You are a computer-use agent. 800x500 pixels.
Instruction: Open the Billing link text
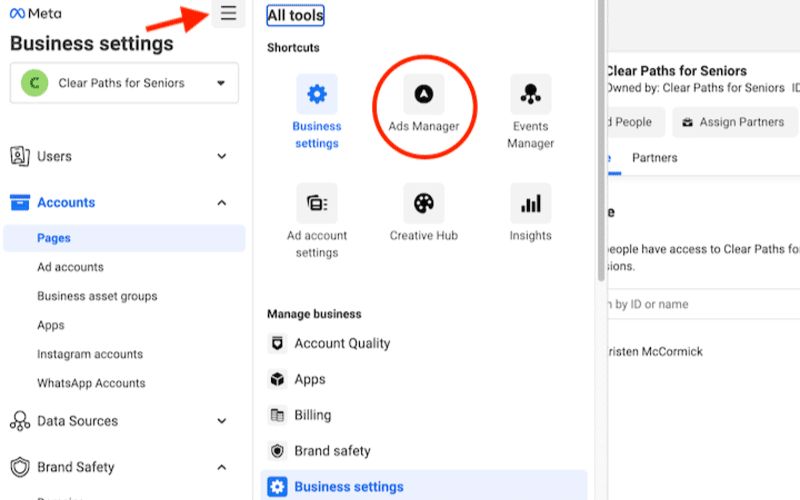313,415
